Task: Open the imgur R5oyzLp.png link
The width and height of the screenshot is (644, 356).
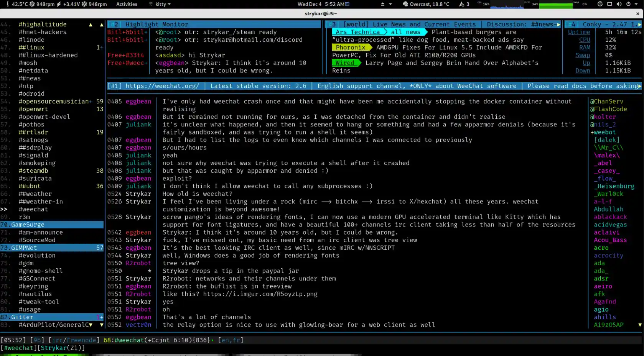Action: 260,294
